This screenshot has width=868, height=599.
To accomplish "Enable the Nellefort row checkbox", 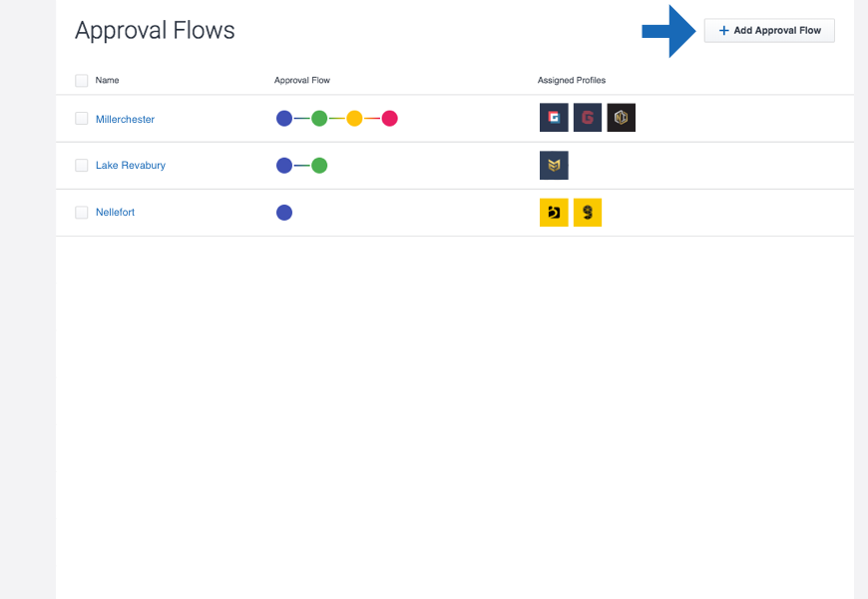I will pos(82,213).
